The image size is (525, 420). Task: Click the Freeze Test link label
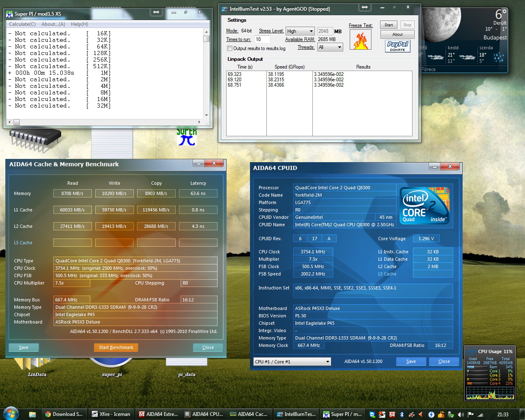pos(361,25)
